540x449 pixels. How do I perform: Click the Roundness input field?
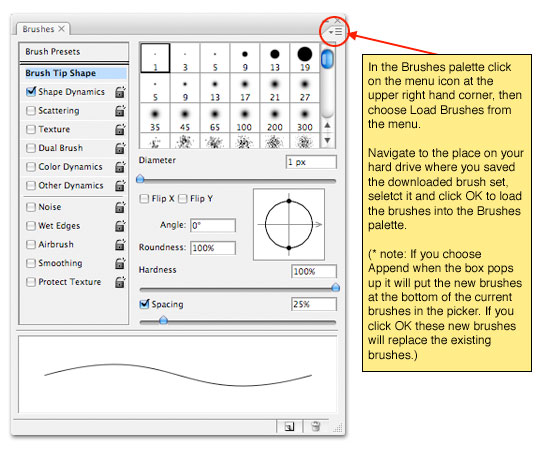coord(213,248)
